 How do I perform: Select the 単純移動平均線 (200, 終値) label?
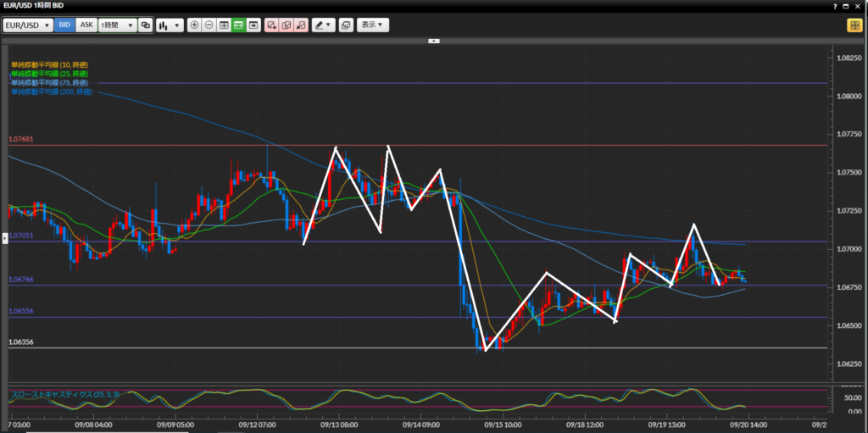click(49, 92)
